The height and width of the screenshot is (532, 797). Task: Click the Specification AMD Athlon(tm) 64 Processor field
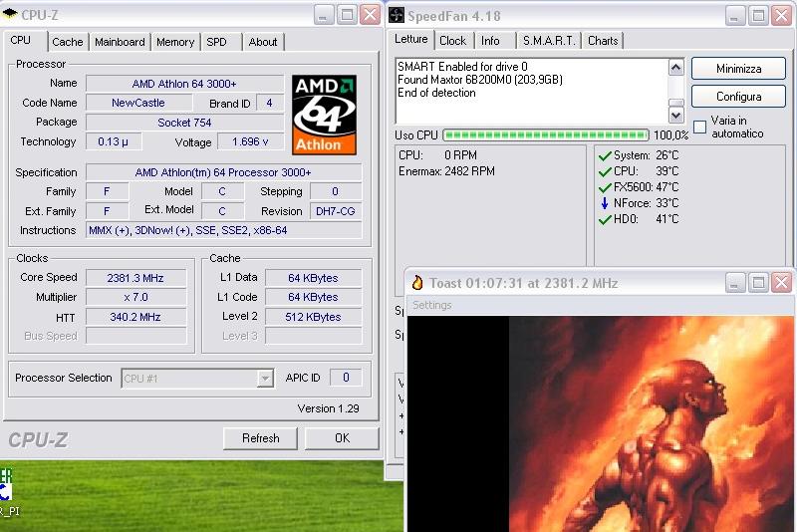pyautogui.click(x=223, y=172)
